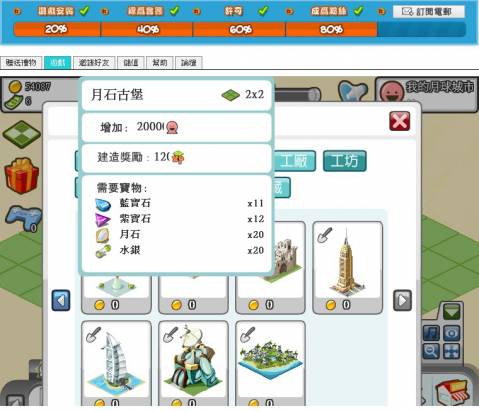Go to previous page of buildings
The image size is (479, 411).
pos(61,300)
